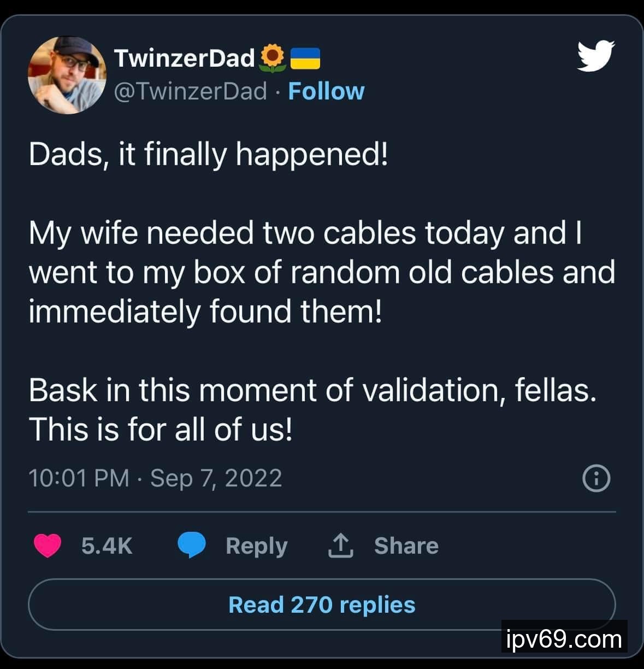Click the 5.4K likes count

(107, 545)
